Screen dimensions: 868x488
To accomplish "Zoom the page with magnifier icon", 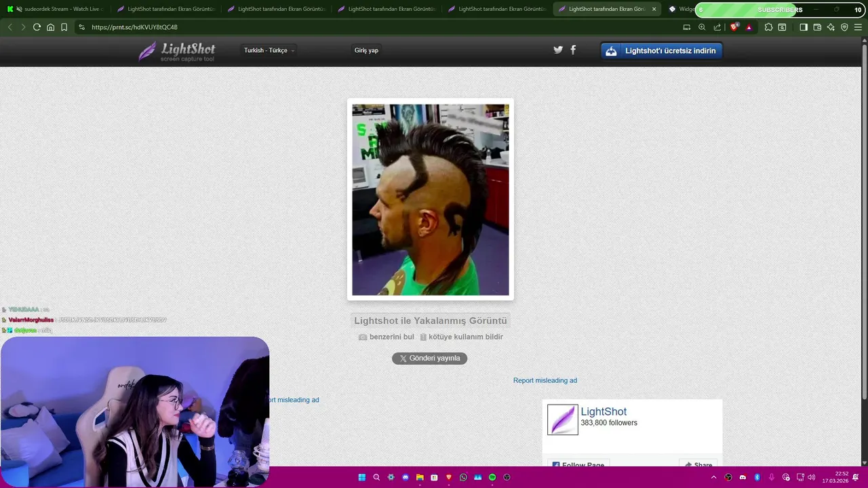I will pos(702,27).
